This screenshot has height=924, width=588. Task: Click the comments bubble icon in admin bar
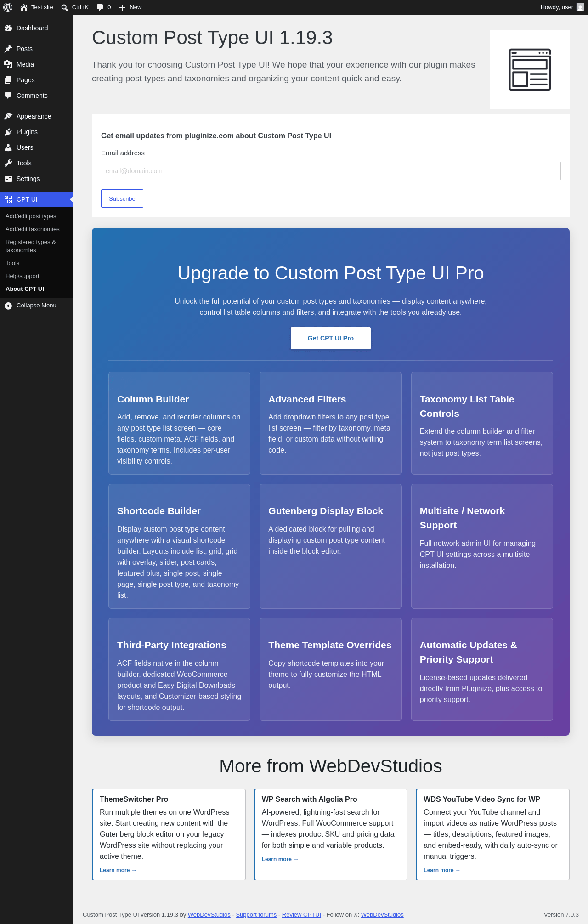(x=100, y=7)
